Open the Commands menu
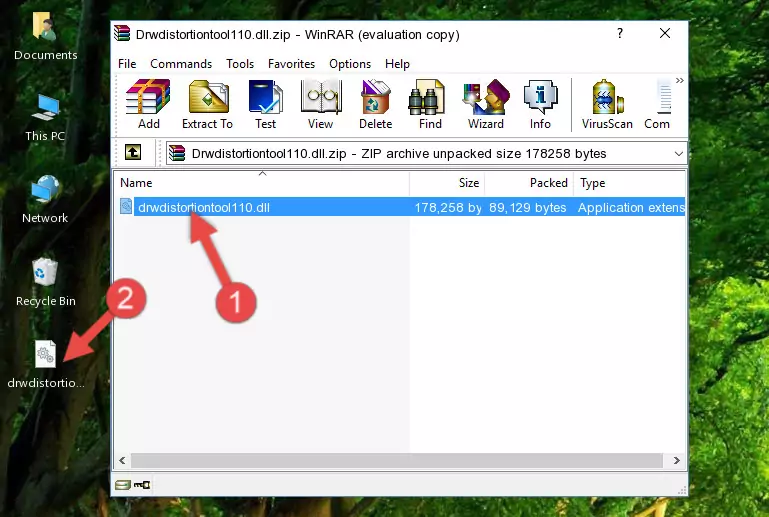The height and width of the screenshot is (517, 769). tap(181, 64)
